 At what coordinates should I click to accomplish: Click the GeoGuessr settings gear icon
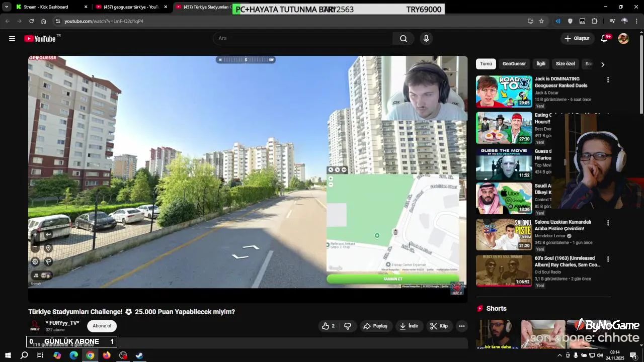[x=35, y=261]
